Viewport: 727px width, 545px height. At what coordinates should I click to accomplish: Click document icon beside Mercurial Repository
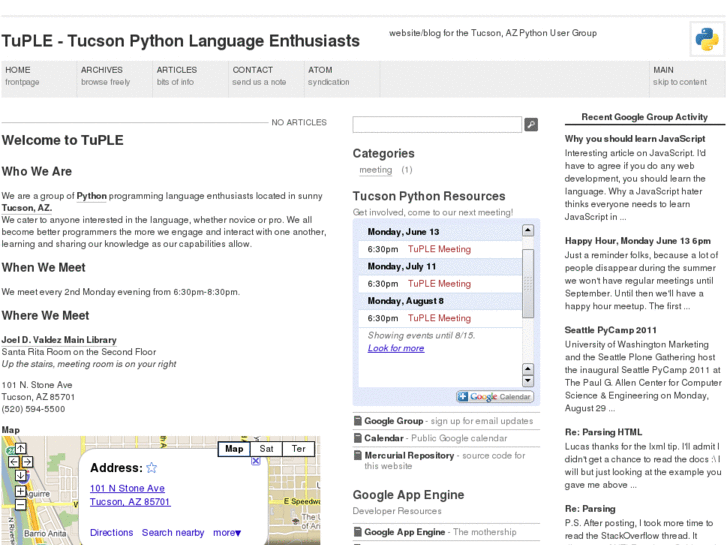click(x=357, y=455)
